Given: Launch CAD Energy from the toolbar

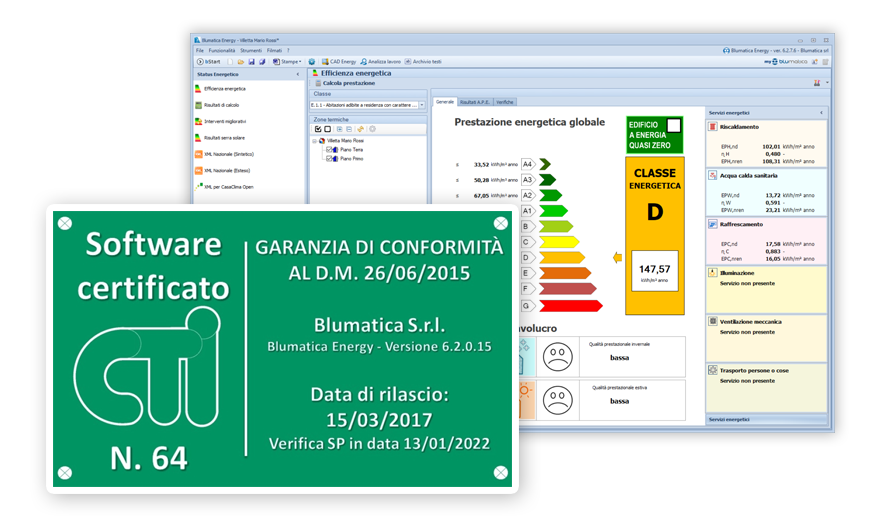Looking at the screenshot, I should [x=339, y=61].
